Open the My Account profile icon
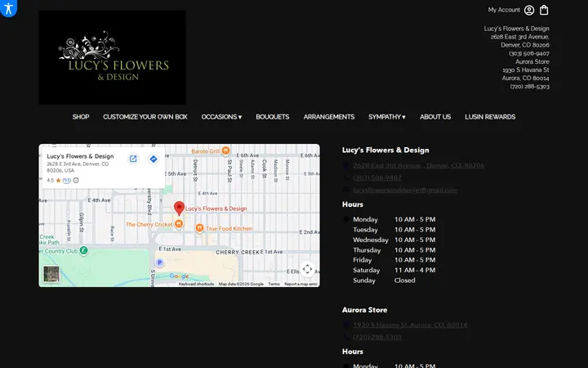The width and height of the screenshot is (588, 368). pos(529,10)
